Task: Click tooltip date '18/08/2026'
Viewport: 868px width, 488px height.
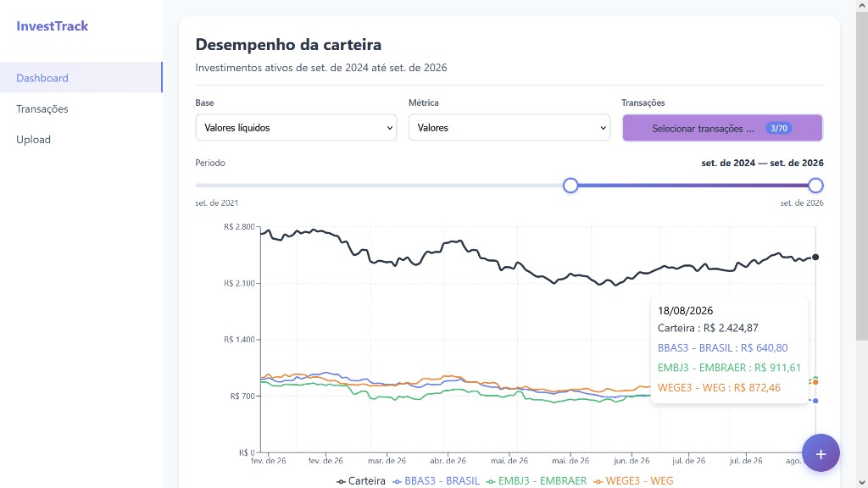Action: coord(685,310)
